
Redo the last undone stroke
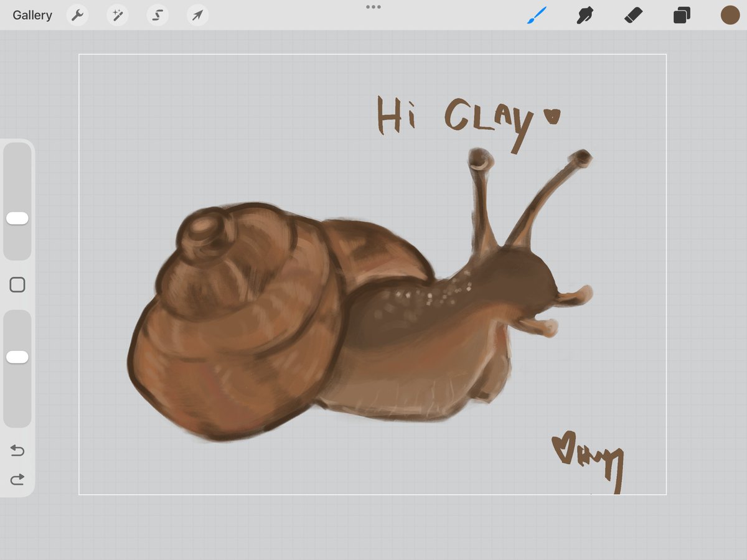17,478
